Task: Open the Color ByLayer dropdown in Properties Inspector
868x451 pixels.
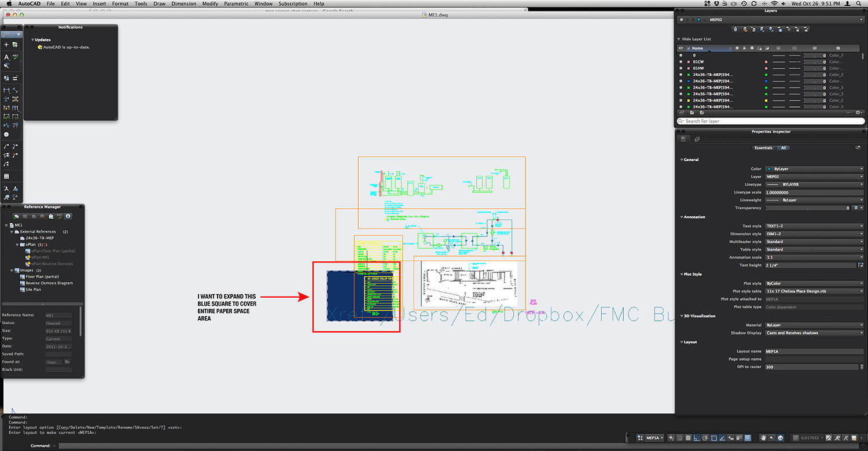Action: (x=814, y=168)
